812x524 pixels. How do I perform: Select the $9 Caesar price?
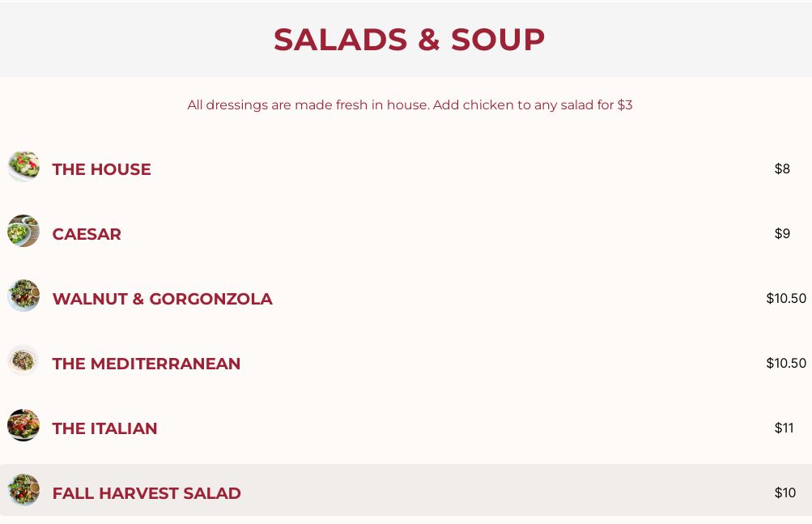coord(782,233)
